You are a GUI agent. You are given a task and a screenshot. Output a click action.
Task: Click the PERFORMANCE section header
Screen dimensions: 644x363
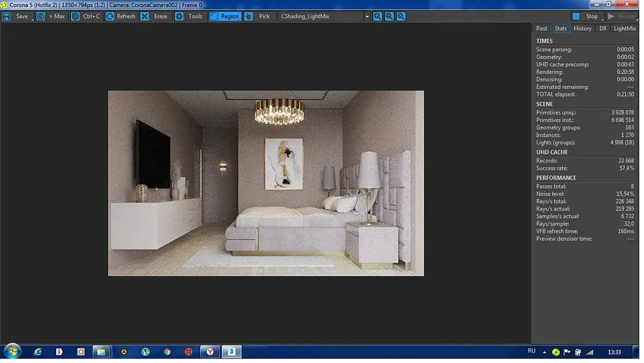tap(556, 178)
